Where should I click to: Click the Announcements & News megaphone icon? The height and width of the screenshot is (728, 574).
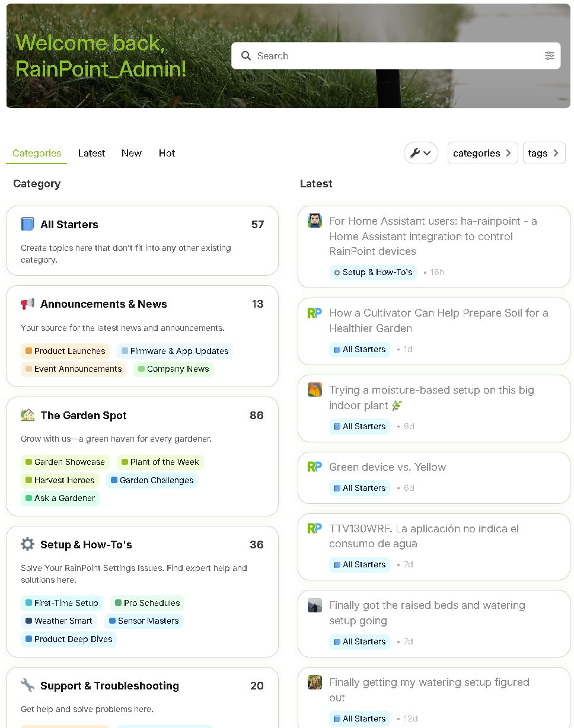(x=27, y=304)
